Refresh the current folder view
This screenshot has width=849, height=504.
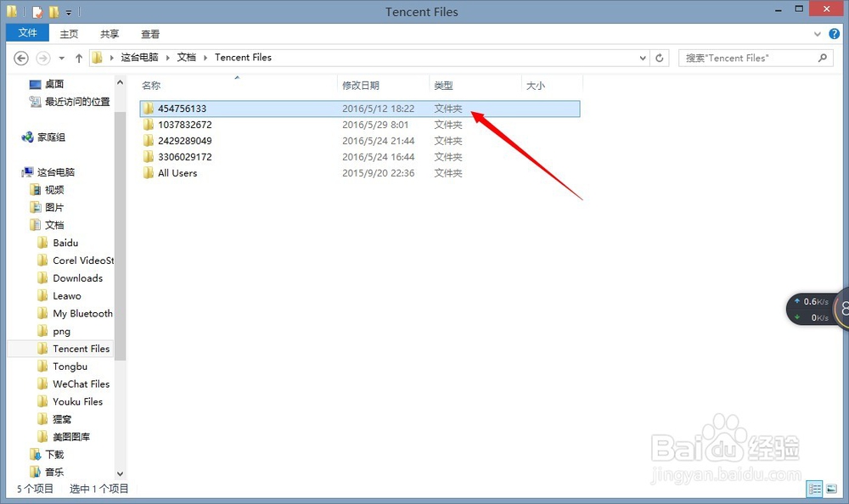point(660,58)
